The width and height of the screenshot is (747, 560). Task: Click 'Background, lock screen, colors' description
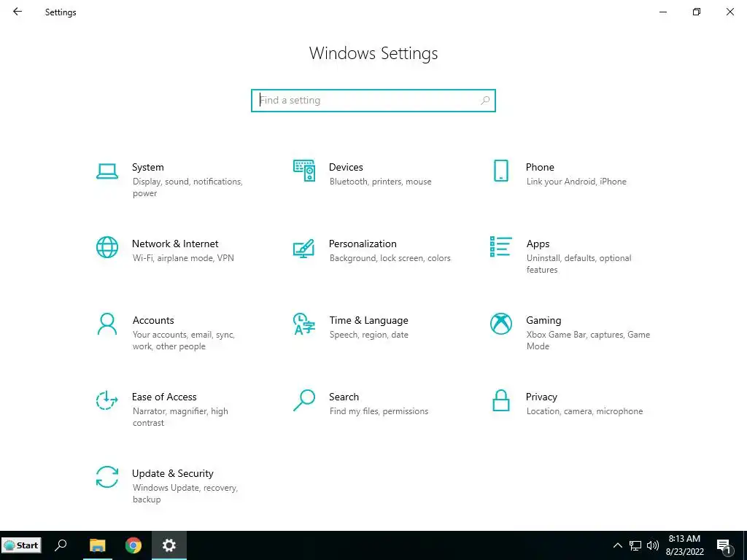pyautogui.click(x=390, y=258)
